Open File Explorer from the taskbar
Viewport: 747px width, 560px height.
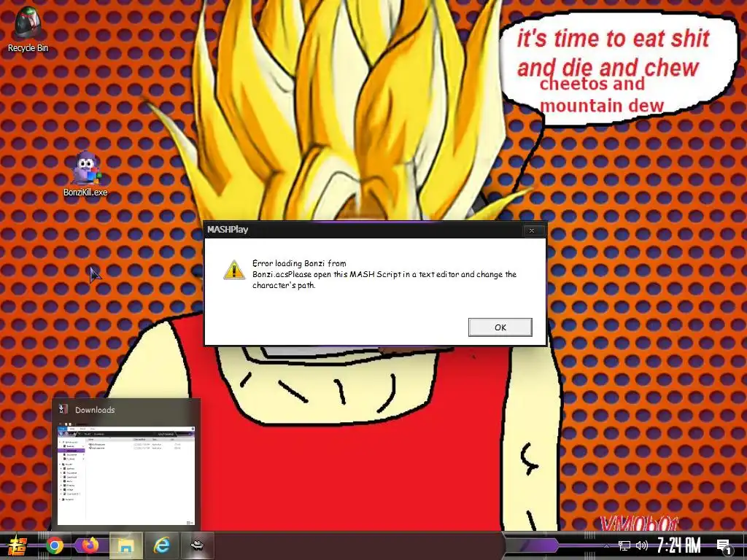[x=125, y=545]
